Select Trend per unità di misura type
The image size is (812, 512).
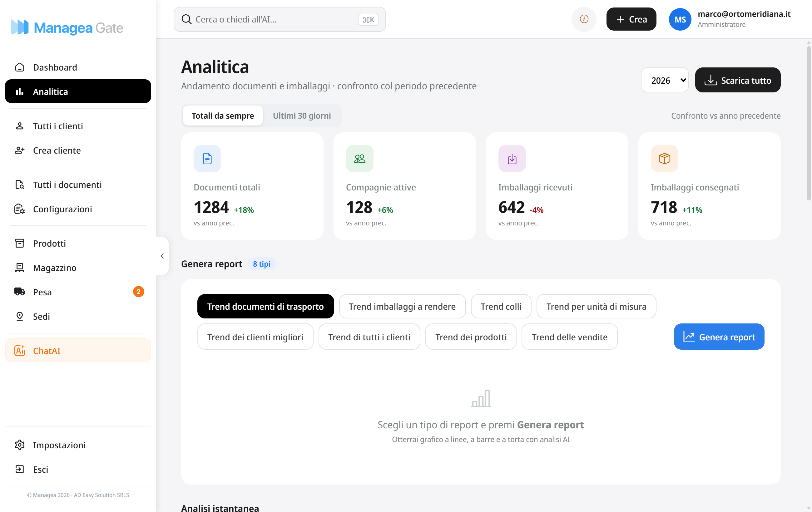[x=596, y=306]
